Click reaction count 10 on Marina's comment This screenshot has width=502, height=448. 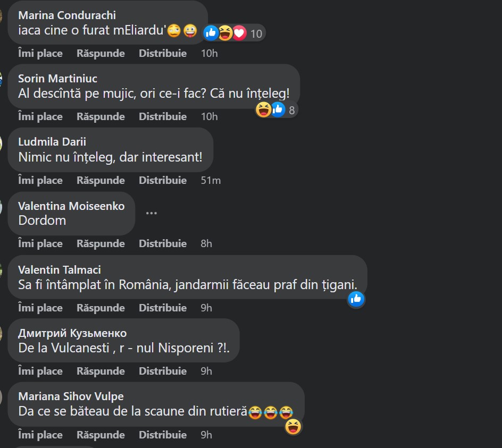pos(256,33)
